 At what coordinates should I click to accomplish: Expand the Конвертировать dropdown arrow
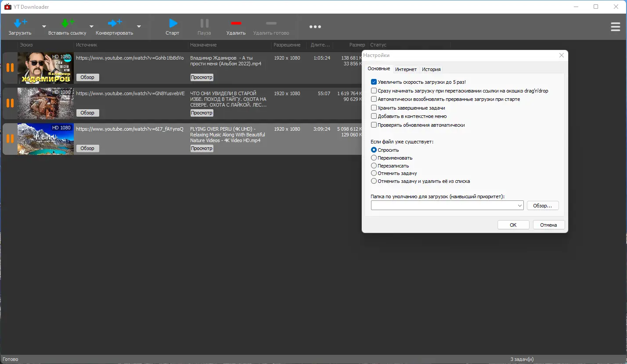(139, 26)
